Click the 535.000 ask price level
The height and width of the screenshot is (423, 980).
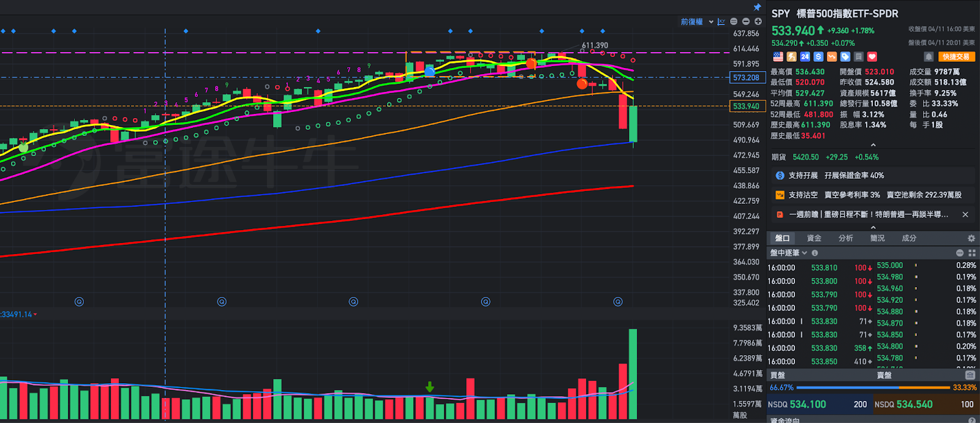coord(890,265)
